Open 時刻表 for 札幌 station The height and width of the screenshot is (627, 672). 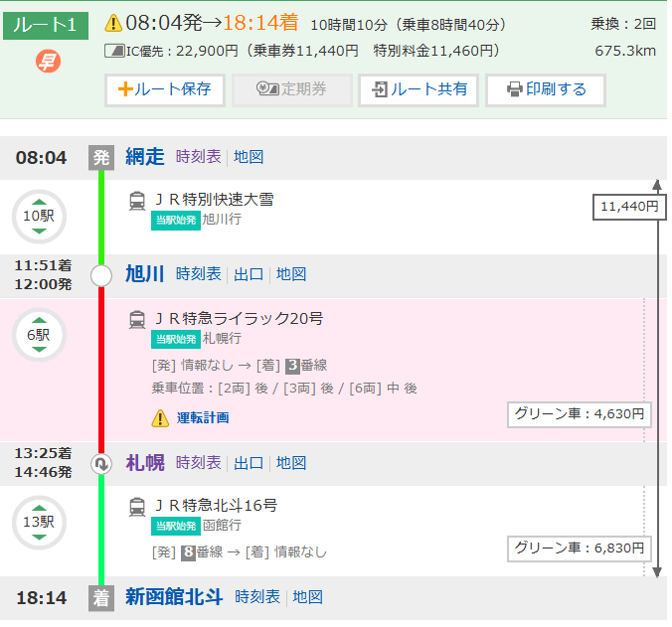[199, 463]
